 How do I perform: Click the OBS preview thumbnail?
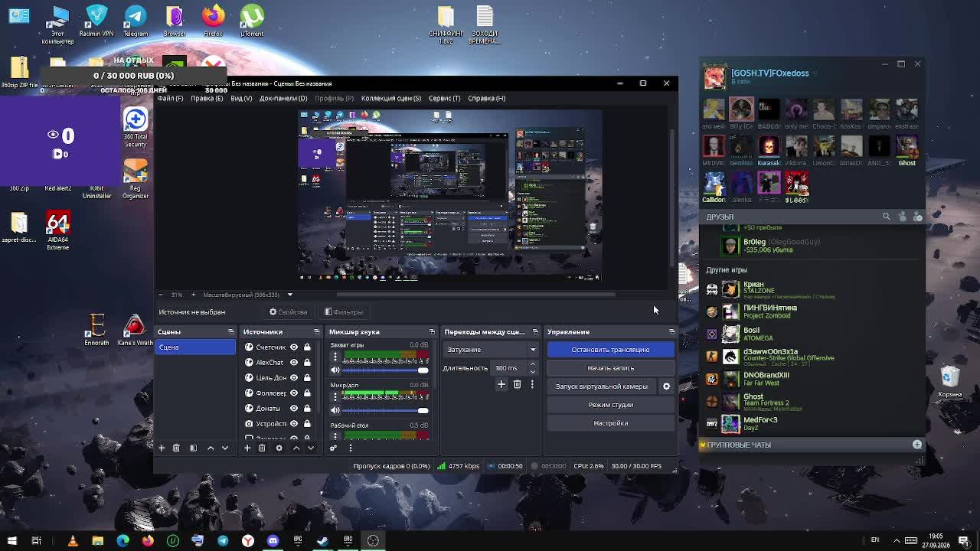click(449, 195)
